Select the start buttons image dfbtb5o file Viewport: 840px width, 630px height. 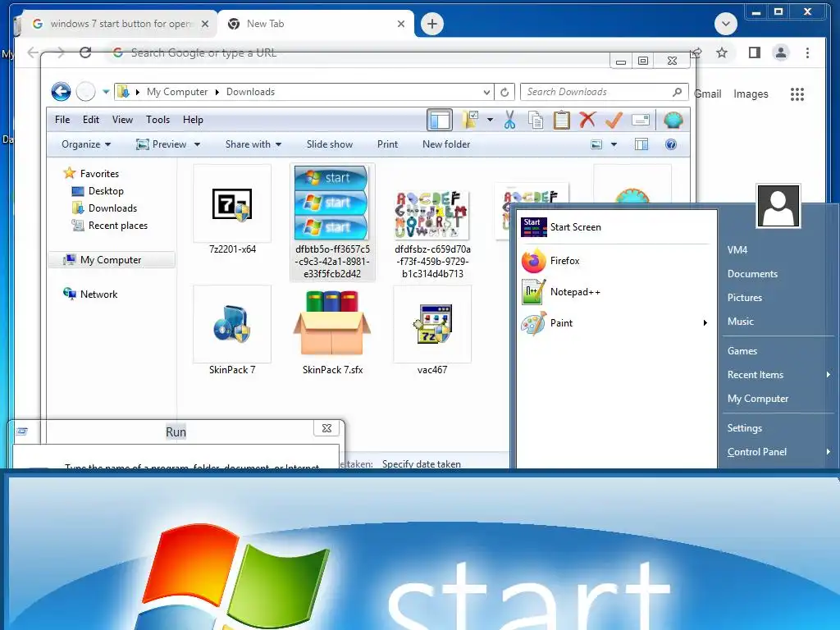(332, 222)
